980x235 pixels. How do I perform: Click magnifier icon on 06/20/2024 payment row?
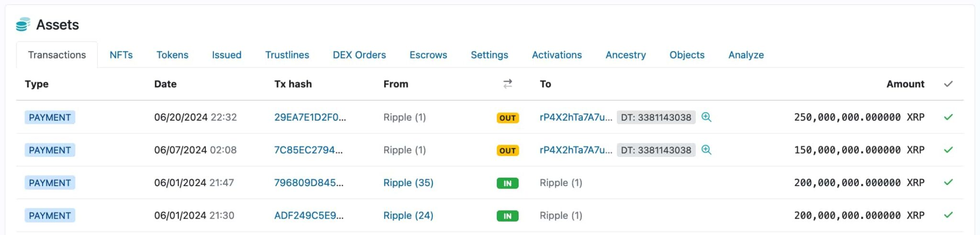pos(706,117)
